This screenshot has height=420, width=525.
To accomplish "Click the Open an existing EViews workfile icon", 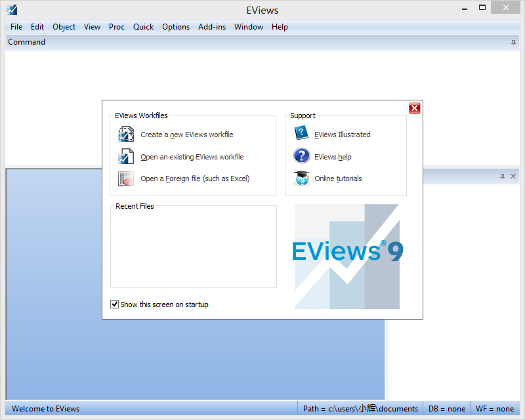I will (125, 156).
